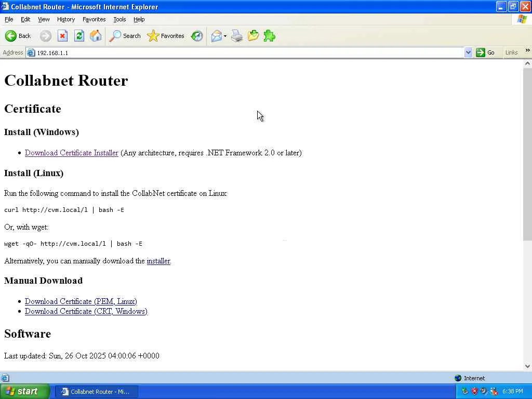This screenshot has width=532, height=399.
Task: Click the Collabnet Router page heading
Action: click(66, 81)
